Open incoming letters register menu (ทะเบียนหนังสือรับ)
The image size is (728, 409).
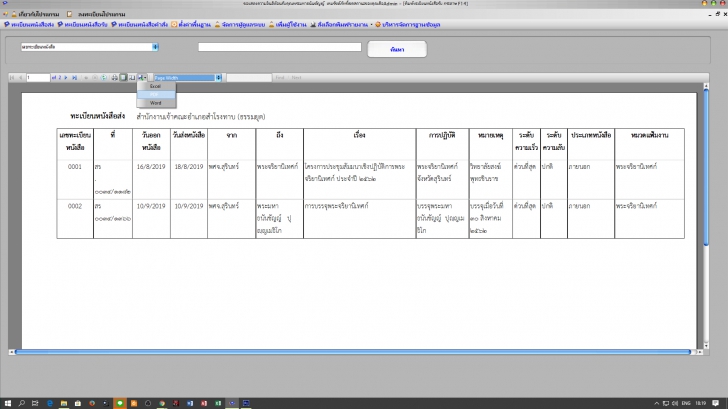tap(83, 25)
